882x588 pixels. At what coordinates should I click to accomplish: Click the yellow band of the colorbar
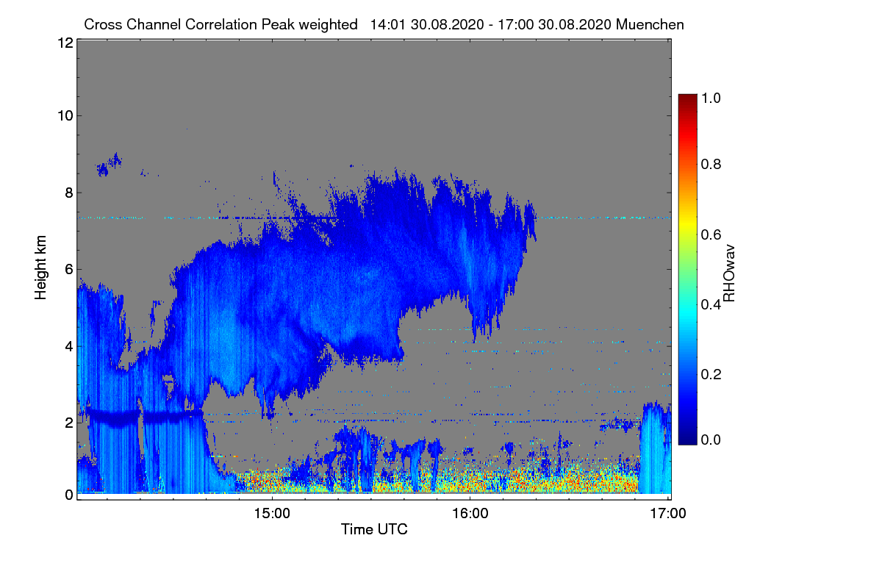(687, 224)
